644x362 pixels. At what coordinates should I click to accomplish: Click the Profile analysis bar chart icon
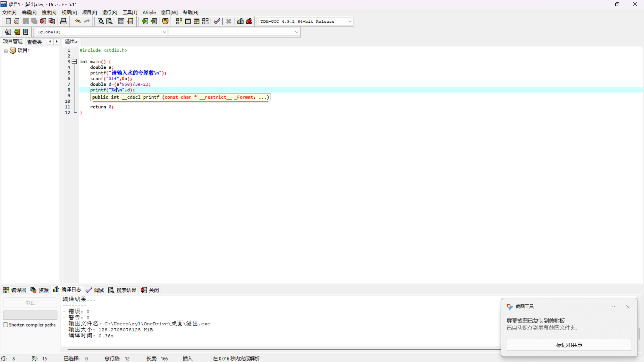point(240,21)
